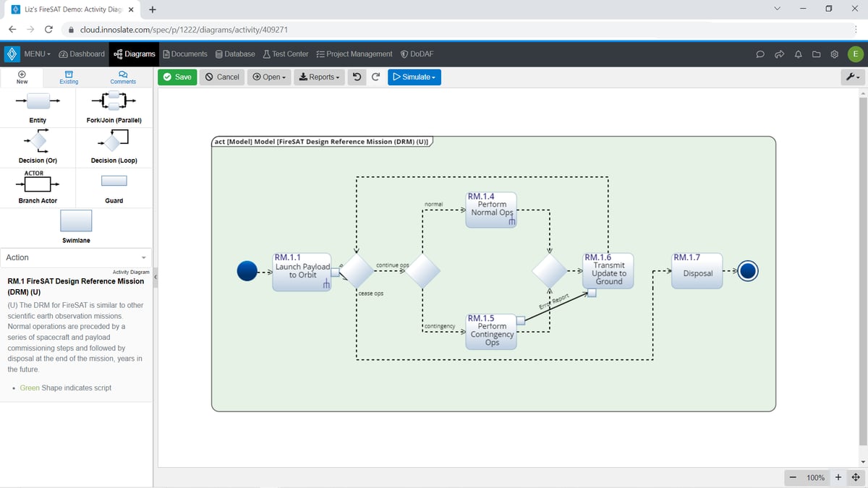The height and width of the screenshot is (488, 868).
Task: Expand the Simulate dropdown button
Action: pyautogui.click(x=414, y=77)
